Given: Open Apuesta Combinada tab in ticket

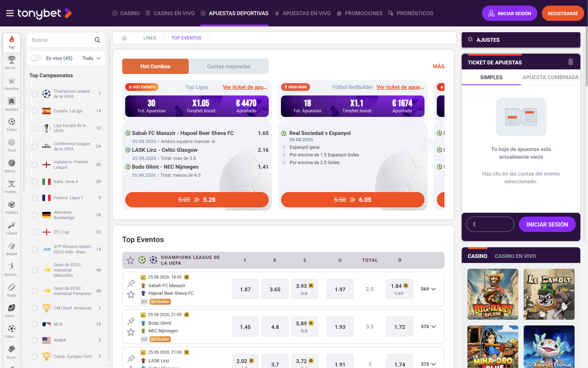Looking at the screenshot, I should pos(550,77).
